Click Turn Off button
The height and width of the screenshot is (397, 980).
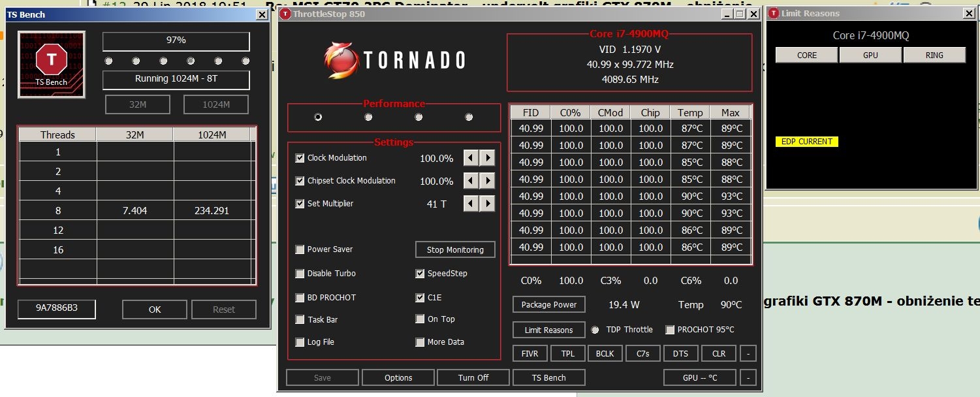[x=473, y=377]
